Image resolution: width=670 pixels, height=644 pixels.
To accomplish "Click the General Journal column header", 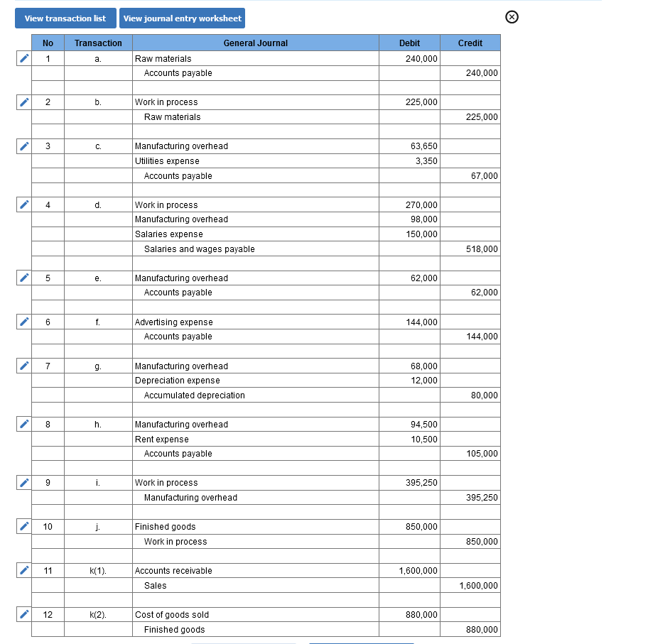I will click(256, 43).
